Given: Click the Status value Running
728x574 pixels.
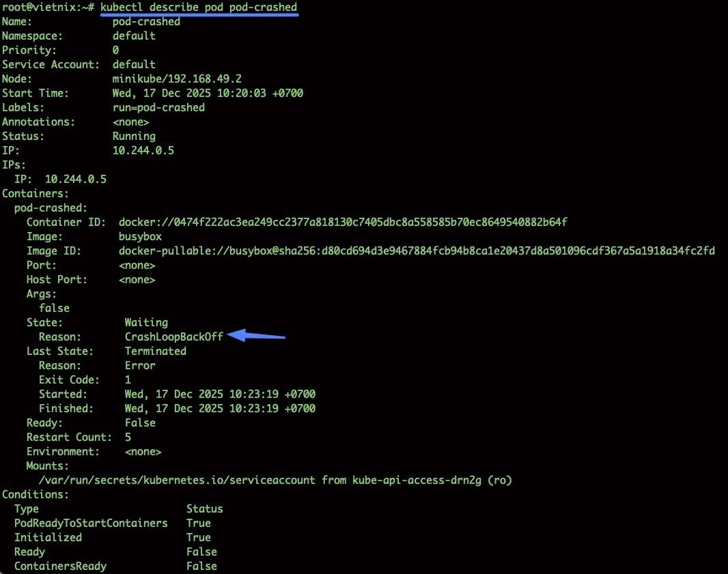Looking at the screenshot, I should pos(134,136).
